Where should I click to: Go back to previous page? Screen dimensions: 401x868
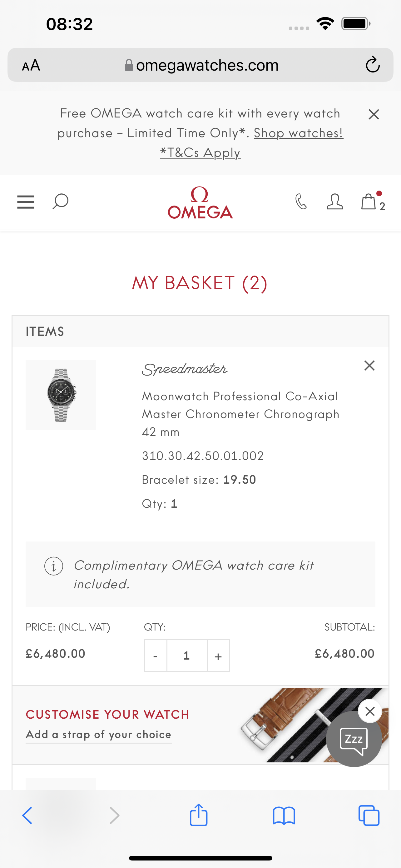pos(27,816)
